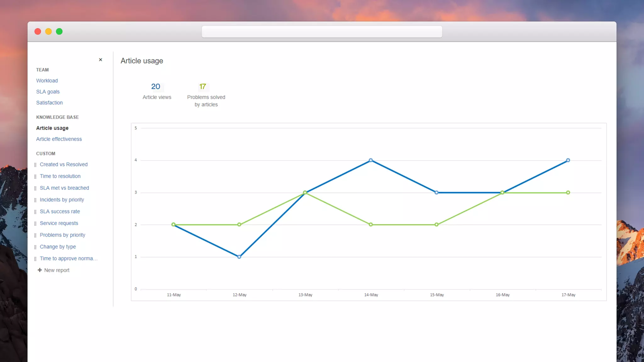
Task: Select Article usage in sidebar
Action: pyautogui.click(x=52, y=128)
